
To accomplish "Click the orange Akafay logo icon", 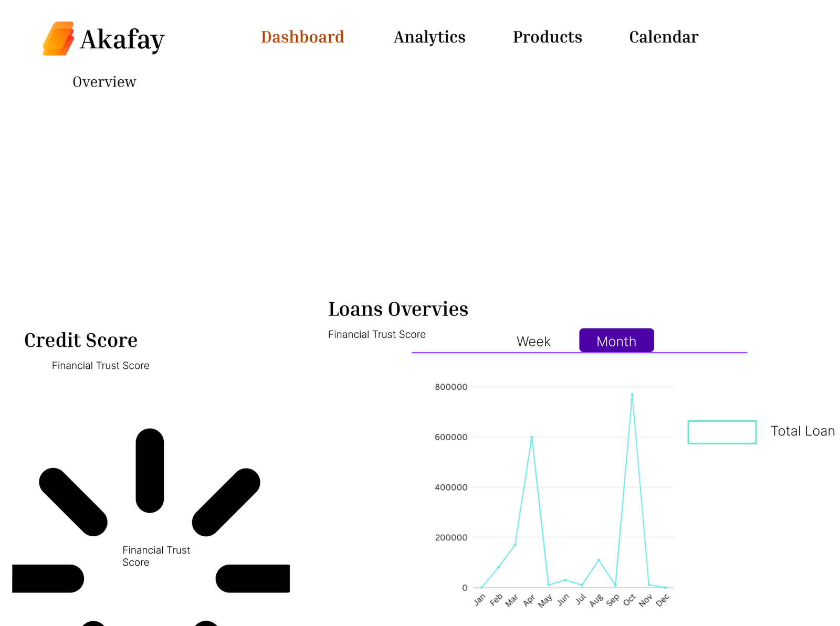I will (58, 38).
